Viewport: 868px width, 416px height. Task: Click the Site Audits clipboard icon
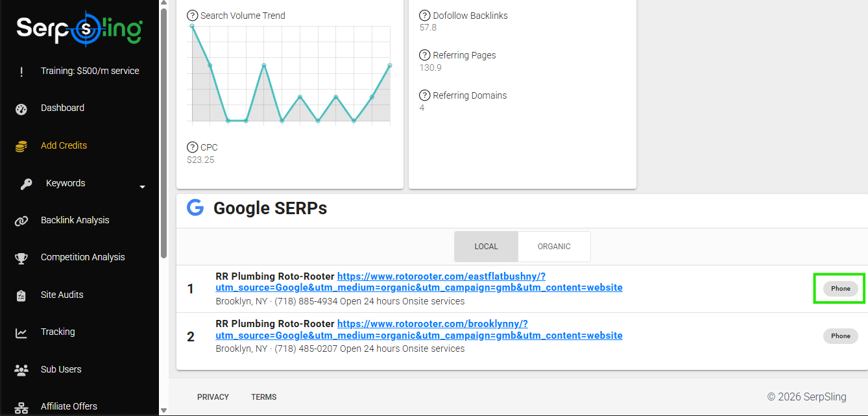[x=21, y=296]
